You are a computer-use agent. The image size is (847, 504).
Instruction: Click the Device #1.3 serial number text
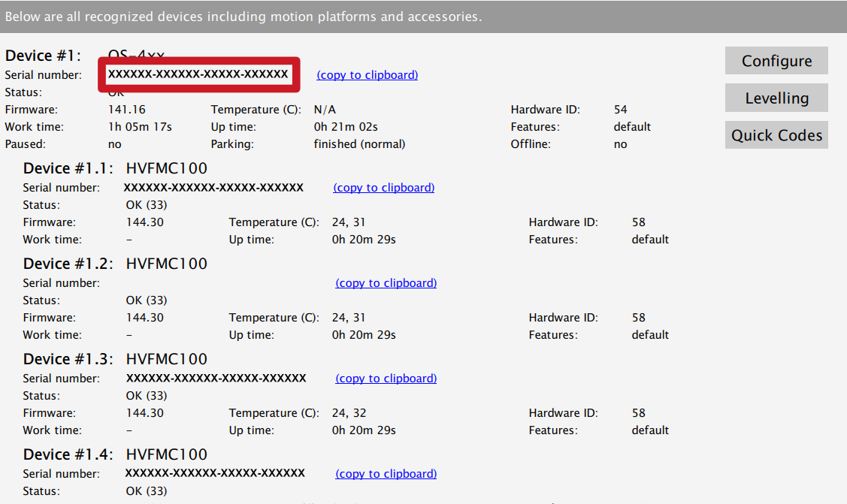point(216,379)
